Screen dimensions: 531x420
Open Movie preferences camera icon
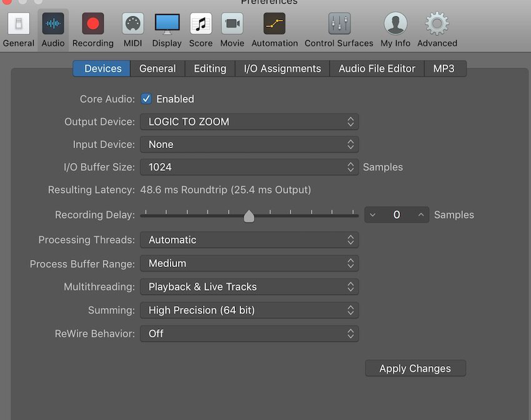click(x=232, y=24)
